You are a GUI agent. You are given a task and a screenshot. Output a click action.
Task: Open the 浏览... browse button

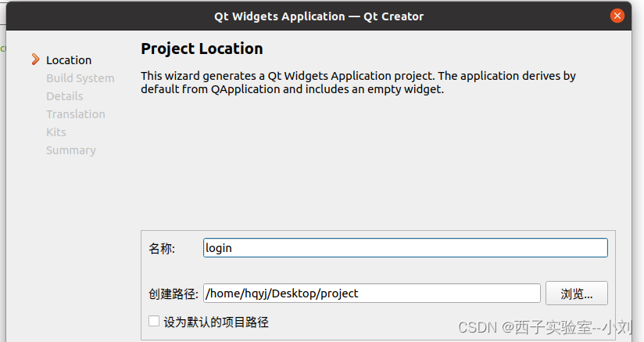coord(577,293)
